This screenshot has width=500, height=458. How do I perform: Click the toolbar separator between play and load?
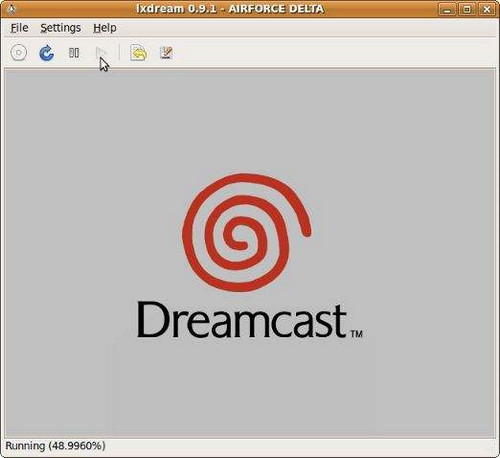coord(119,53)
